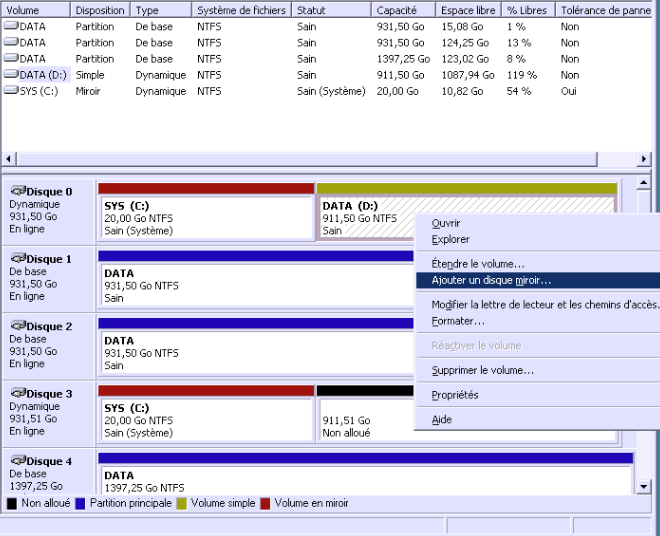Sort by the Espace libre column header
This screenshot has width=660, height=536.
point(468,10)
